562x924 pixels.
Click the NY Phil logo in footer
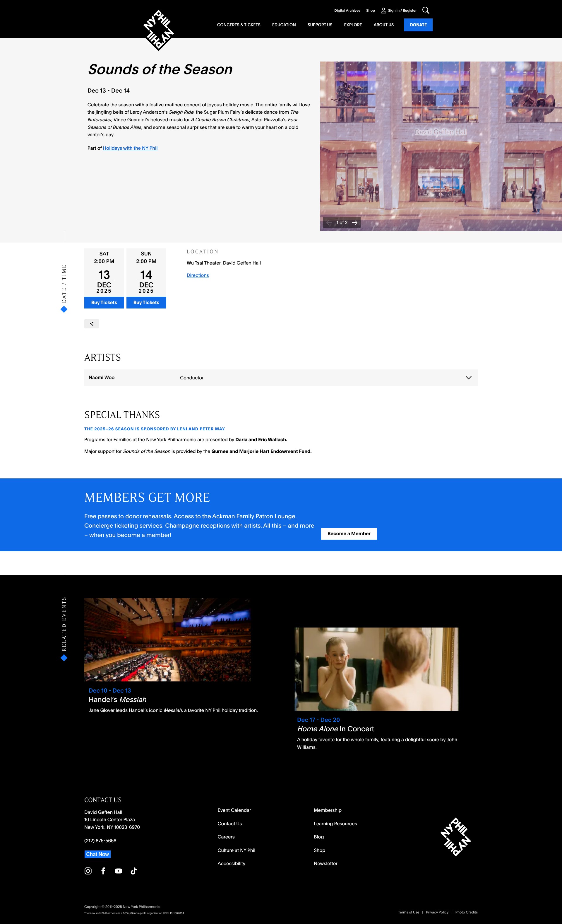[455, 837]
